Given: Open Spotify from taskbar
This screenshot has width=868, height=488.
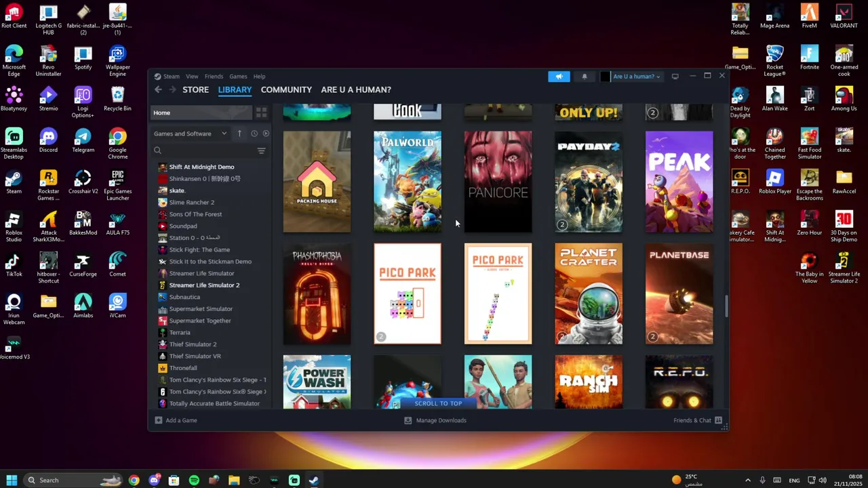Looking at the screenshot, I should tap(194, 480).
